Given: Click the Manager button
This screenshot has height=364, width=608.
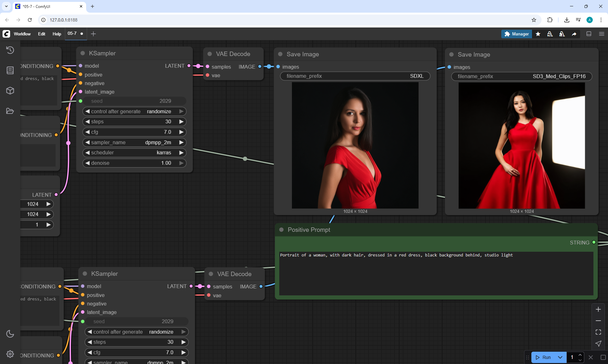Looking at the screenshot, I should click(516, 34).
